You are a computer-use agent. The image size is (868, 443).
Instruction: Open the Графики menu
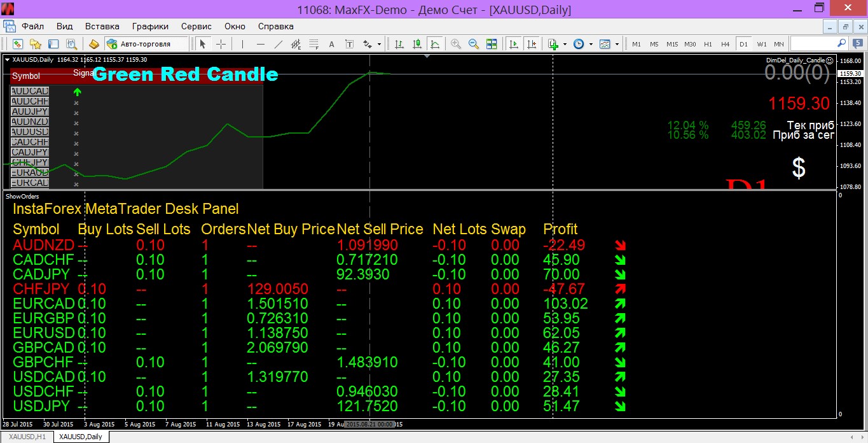point(150,26)
